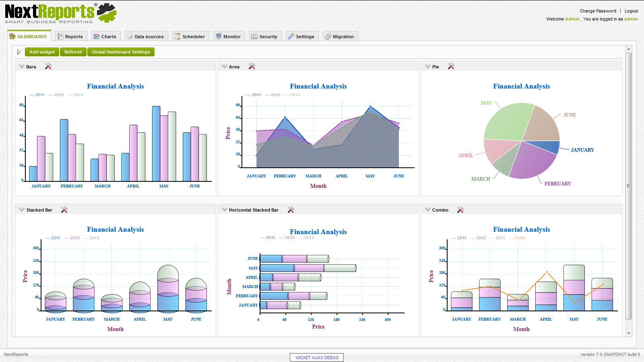Click the NextReports logo
The width and height of the screenshot is (644, 362).
[60, 13]
